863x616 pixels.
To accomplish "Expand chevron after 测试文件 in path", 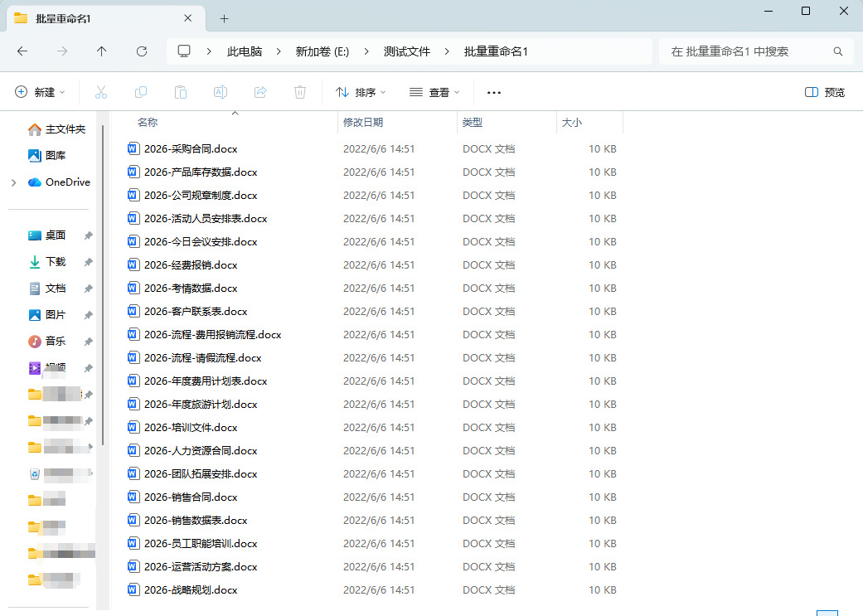I will click(x=447, y=51).
